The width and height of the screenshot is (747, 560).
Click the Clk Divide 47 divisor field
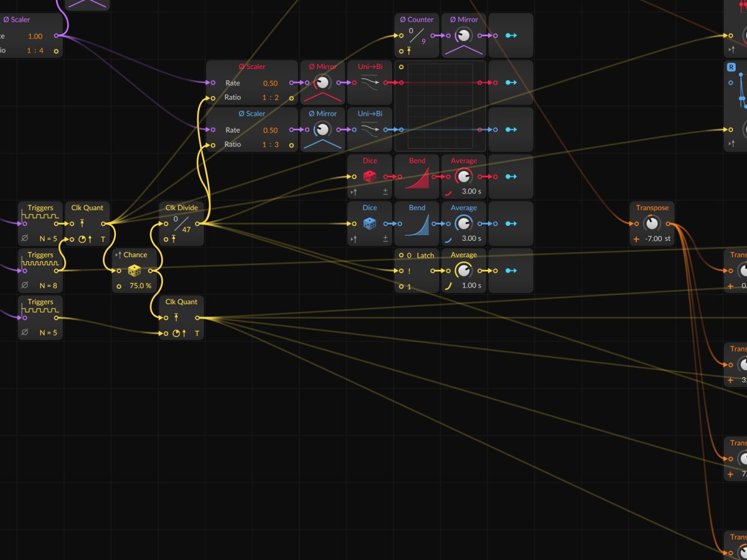click(186, 229)
